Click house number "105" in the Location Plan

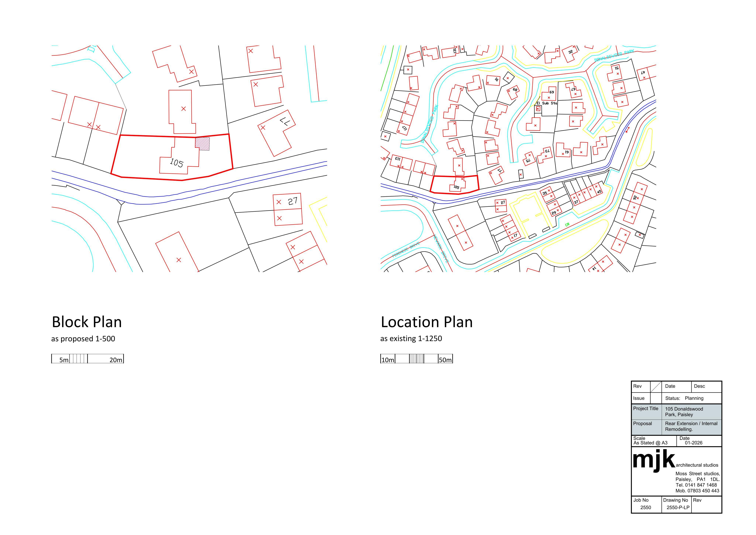456,187
